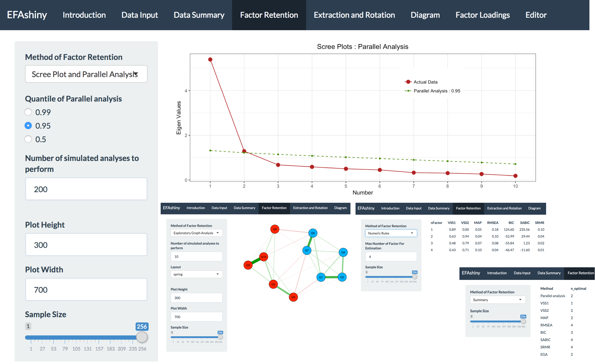Choose the 0.5 quantile option

tap(28, 139)
